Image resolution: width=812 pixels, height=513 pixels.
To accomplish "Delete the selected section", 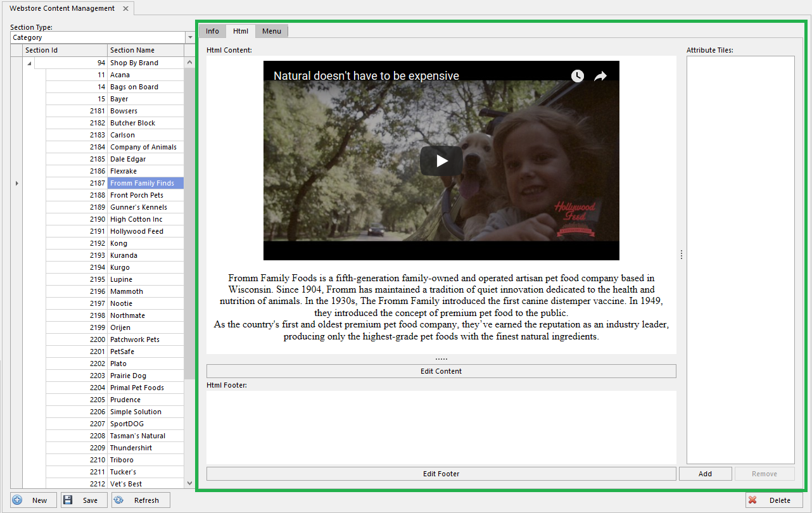I will point(774,500).
